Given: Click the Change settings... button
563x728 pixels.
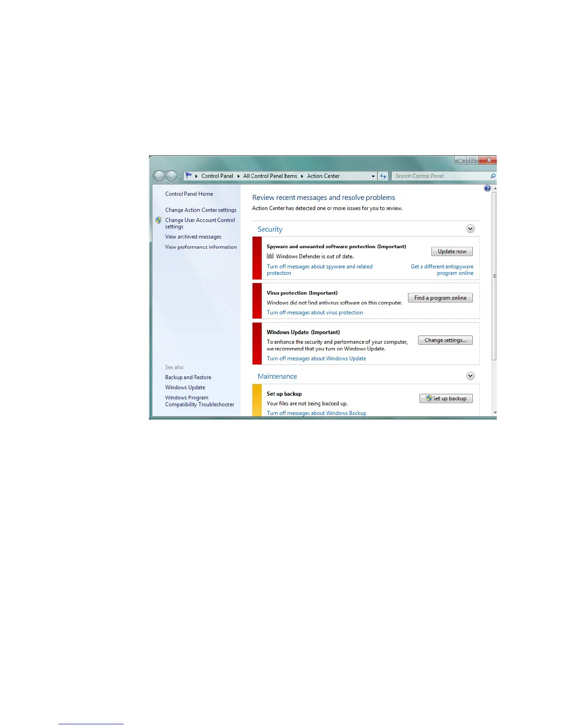Looking at the screenshot, I should 445,340.
